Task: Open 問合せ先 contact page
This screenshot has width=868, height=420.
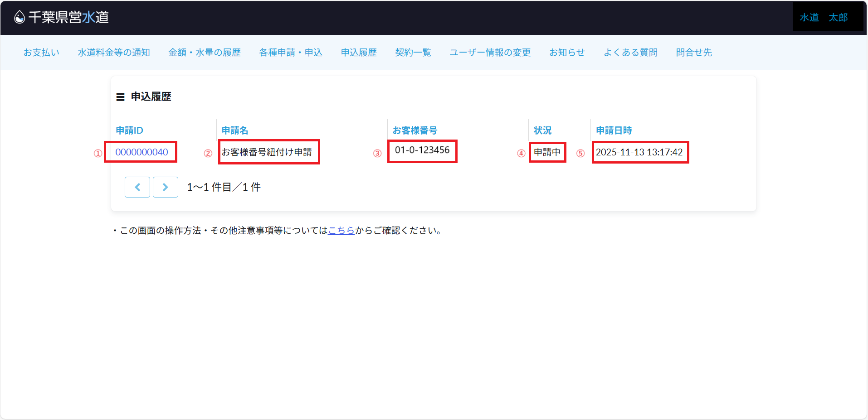Action: tap(694, 53)
